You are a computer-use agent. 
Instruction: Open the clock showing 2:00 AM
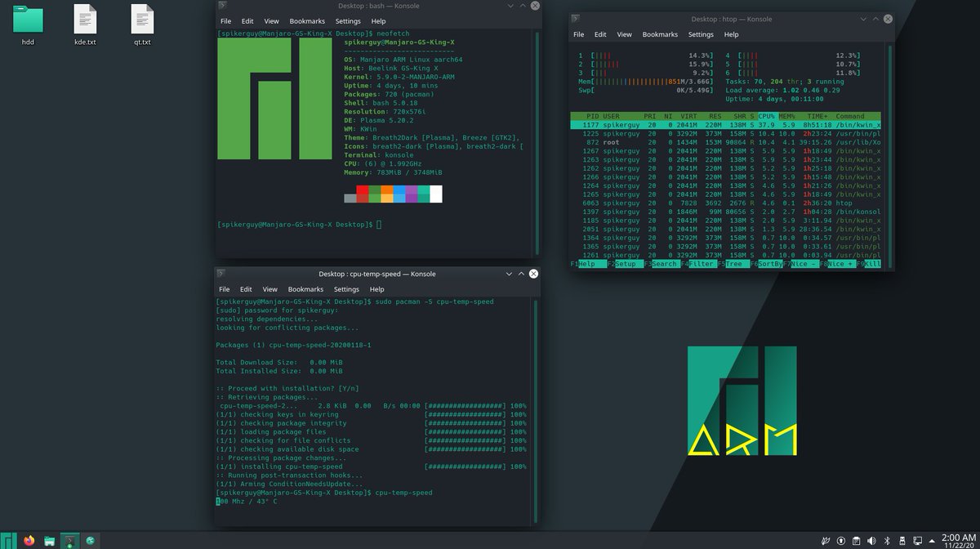tap(959, 540)
